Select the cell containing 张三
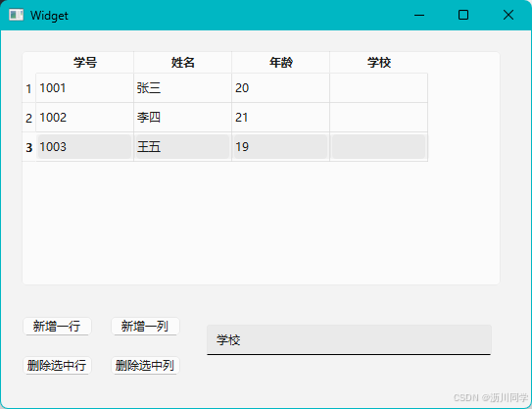 pos(183,88)
